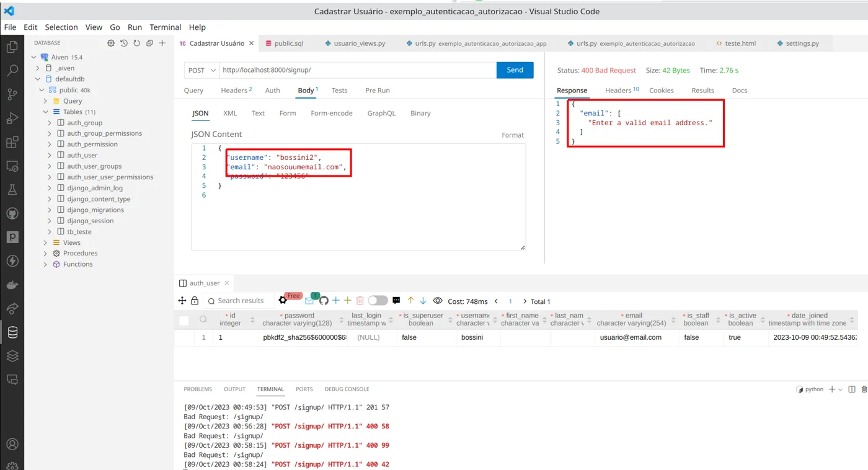The image size is (868, 470).
Task: Split the terminal using the split icon
Action: pos(852,389)
